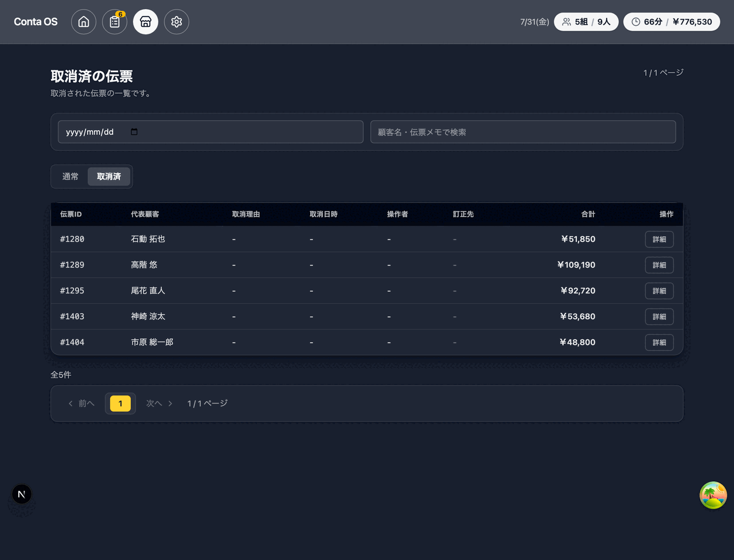
Task: Open the home icon in header
Action: click(84, 22)
